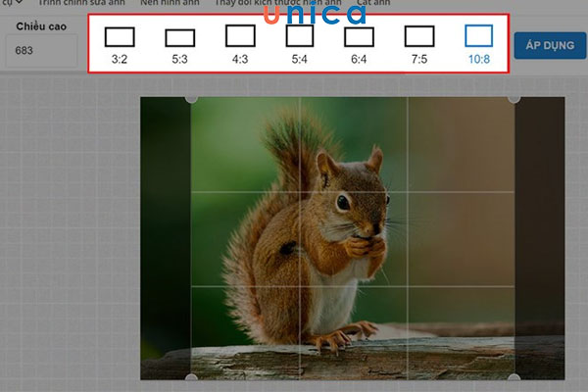Grab the top-left crop corner handle

[x=191, y=99]
